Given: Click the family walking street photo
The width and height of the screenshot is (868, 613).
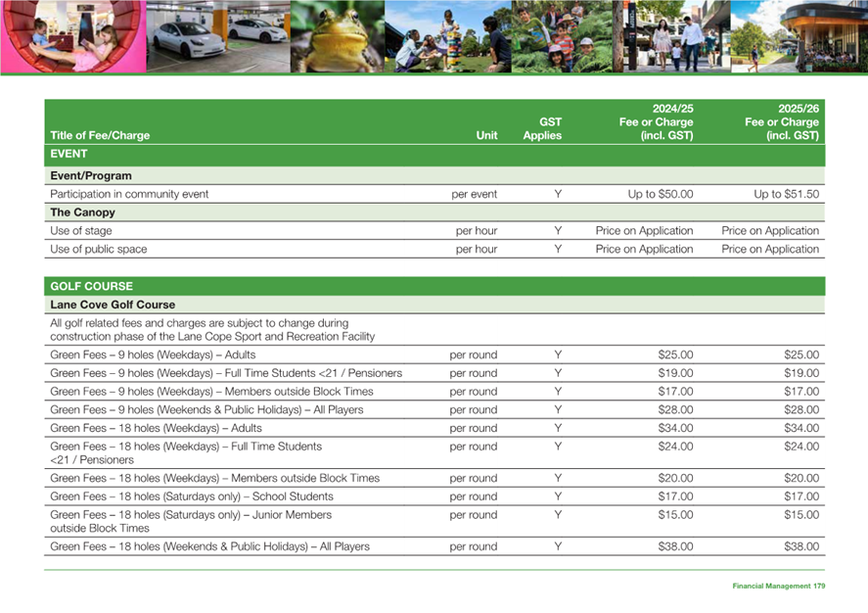Looking at the screenshot, I should [671, 36].
